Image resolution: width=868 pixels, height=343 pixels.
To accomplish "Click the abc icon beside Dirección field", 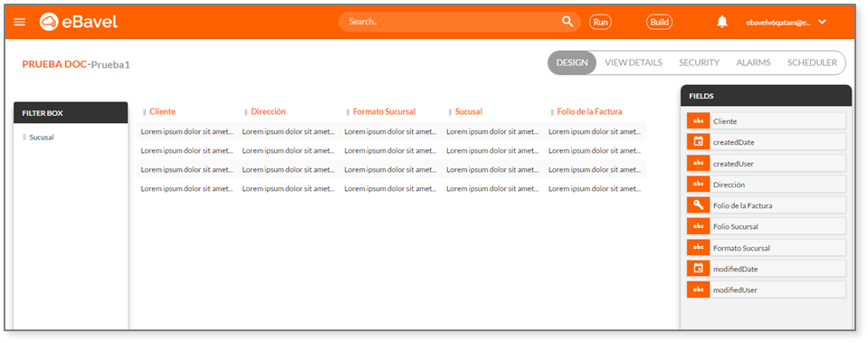I will (x=698, y=185).
